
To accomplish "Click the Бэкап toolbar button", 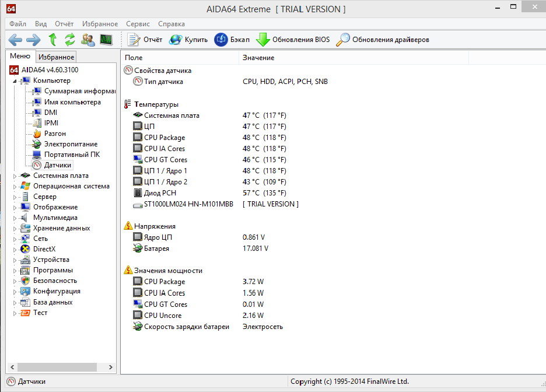I will click(x=232, y=40).
